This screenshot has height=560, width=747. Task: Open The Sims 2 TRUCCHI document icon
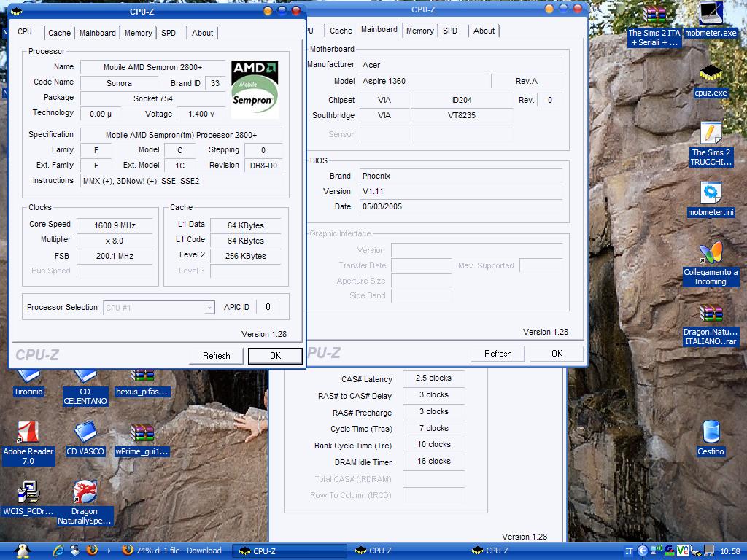711,144
